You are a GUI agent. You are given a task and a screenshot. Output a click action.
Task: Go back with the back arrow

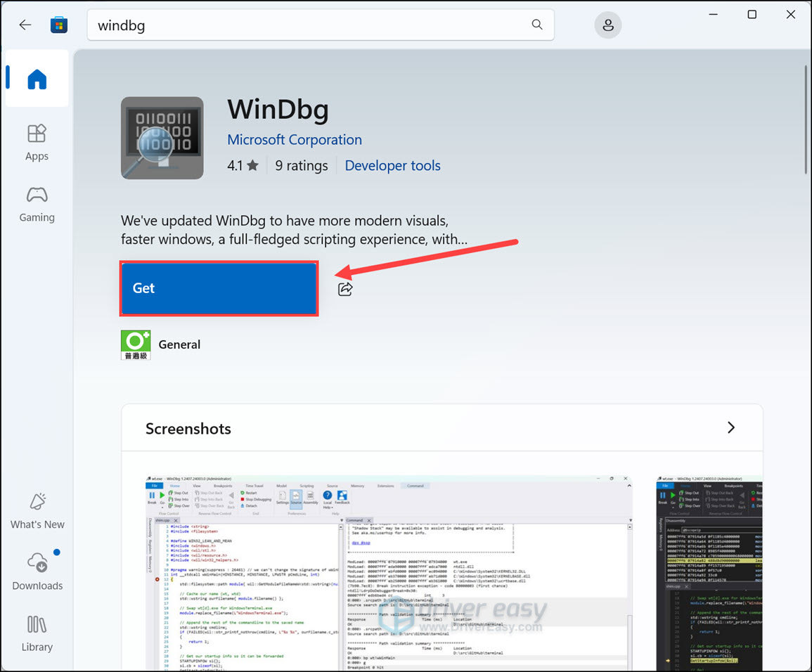point(25,25)
